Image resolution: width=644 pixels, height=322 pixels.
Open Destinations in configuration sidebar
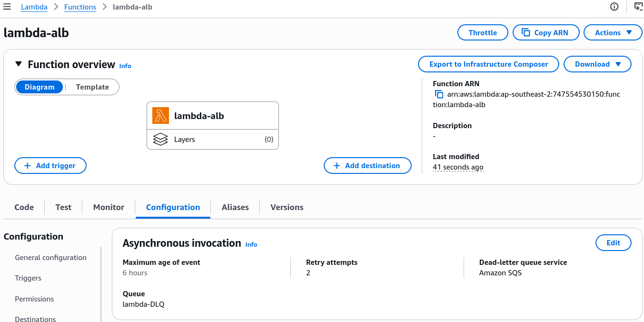pos(35,319)
